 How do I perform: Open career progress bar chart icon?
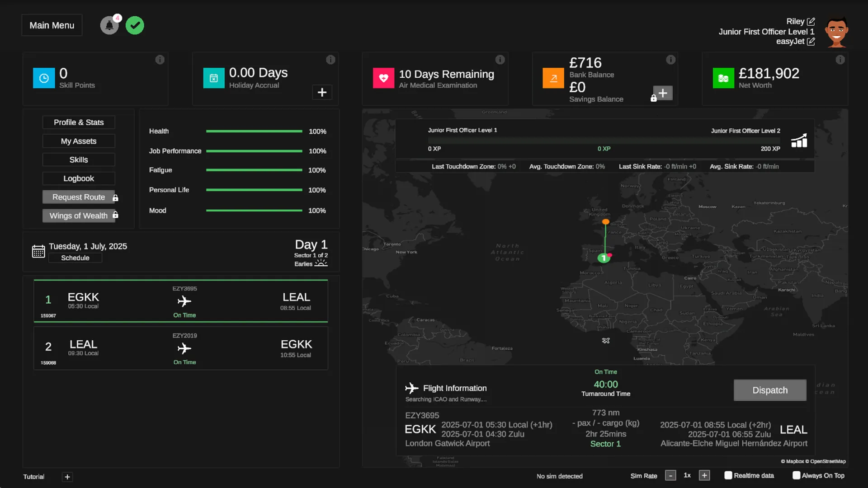pyautogui.click(x=799, y=141)
